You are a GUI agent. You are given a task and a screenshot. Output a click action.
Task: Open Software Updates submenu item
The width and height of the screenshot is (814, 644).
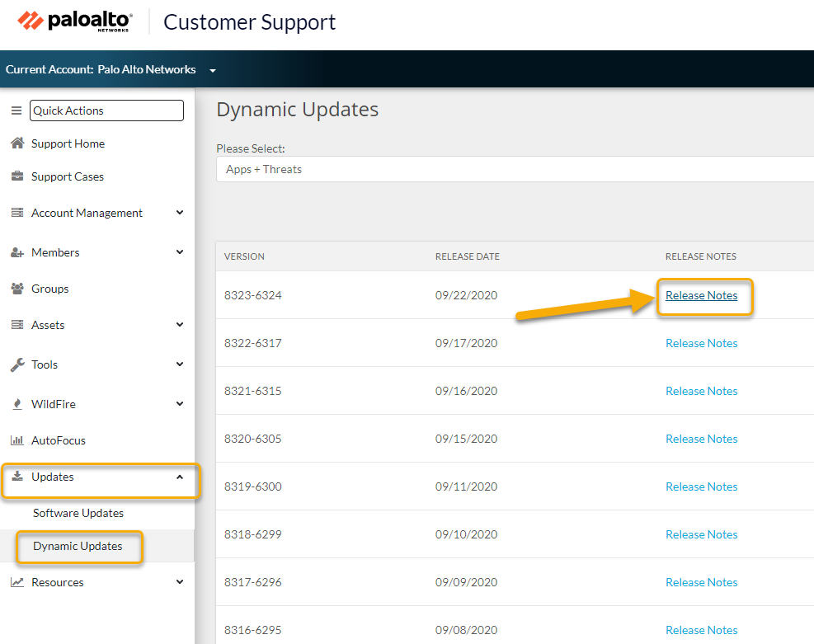[x=78, y=513]
